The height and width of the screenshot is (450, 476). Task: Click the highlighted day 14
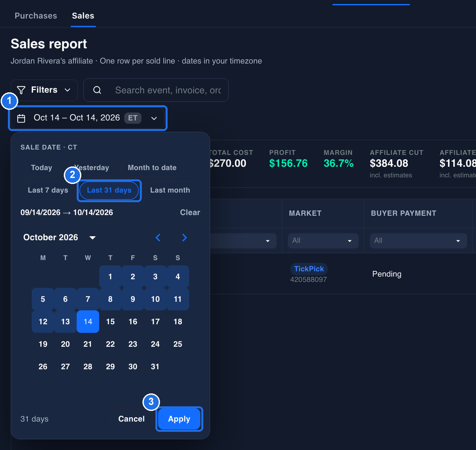tap(88, 322)
